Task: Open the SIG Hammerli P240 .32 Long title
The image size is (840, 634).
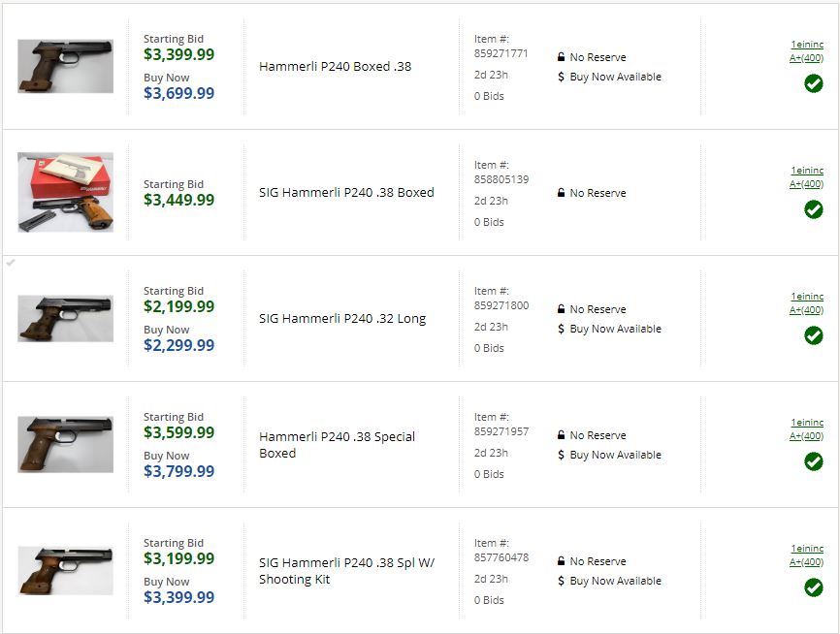Action: 342,319
